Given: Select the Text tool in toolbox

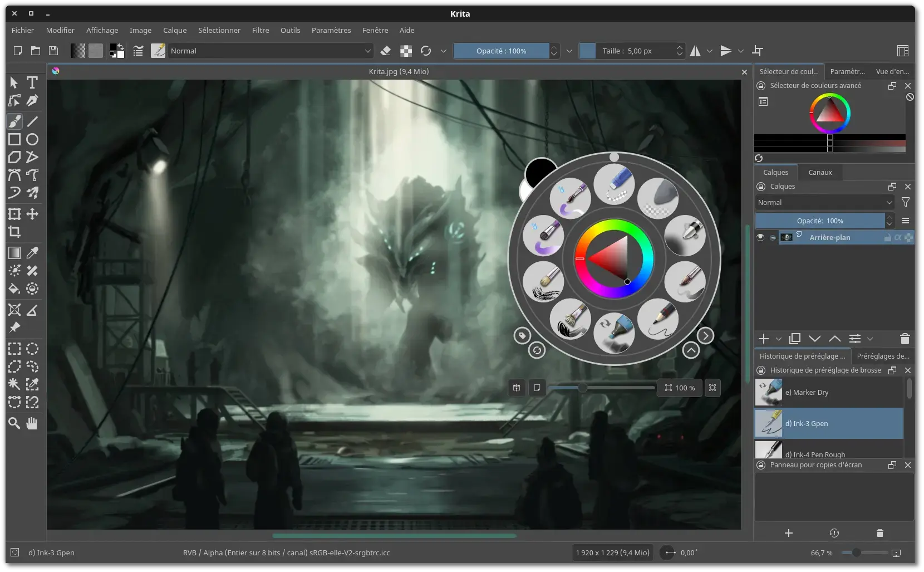Looking at the screenshot, I should [x=32, y=82].
